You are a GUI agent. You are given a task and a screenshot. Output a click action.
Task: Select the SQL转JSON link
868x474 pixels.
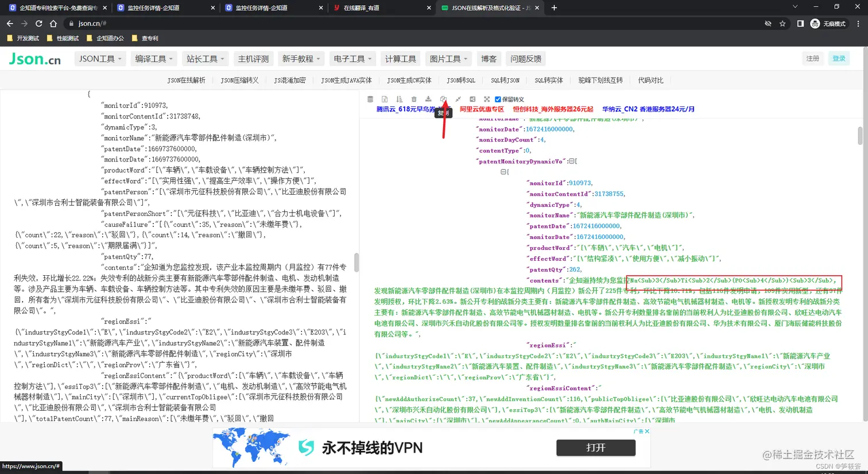[505, 80]
